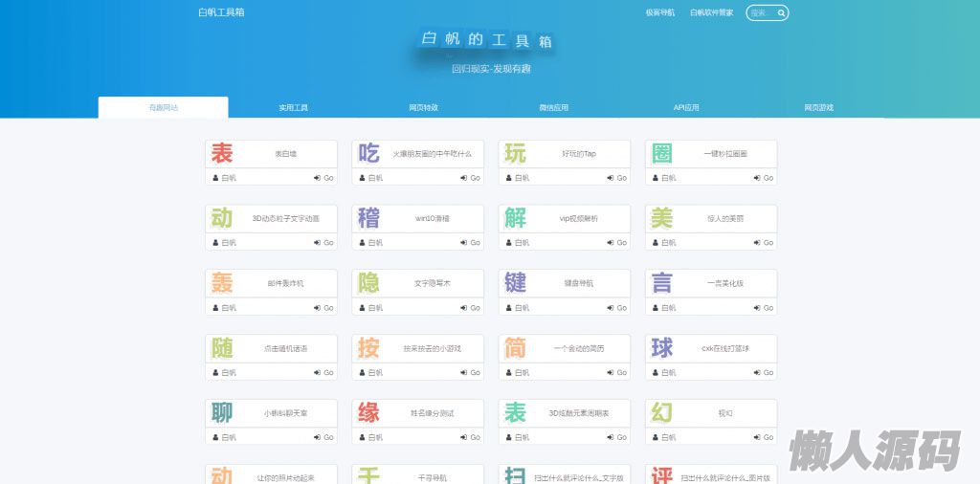This screenshot has width=980, height=484.
Task: Click the red 缘 icon for 姓名缘分测试
Action: point(368,413)
